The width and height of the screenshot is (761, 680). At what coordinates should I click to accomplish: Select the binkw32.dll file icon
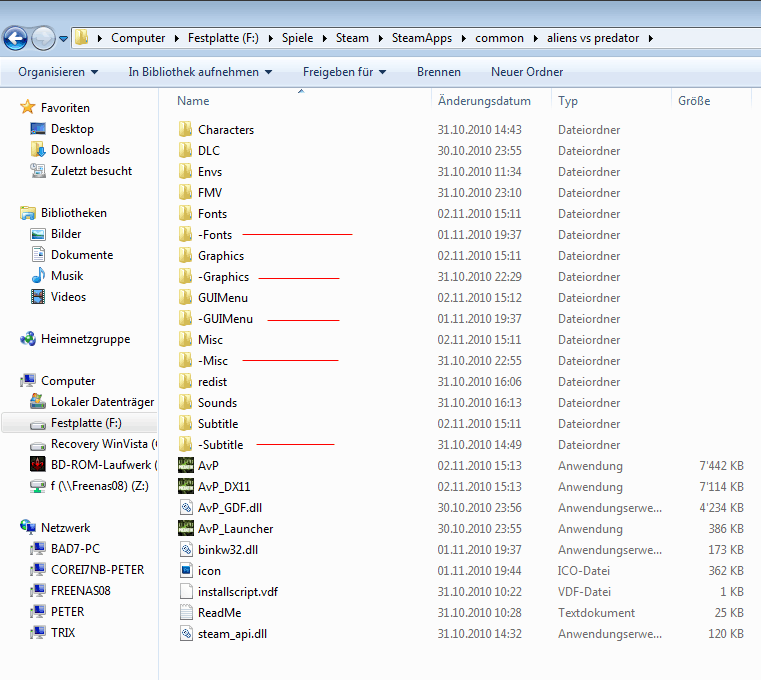pyautogui.click(x=186, y=549)
